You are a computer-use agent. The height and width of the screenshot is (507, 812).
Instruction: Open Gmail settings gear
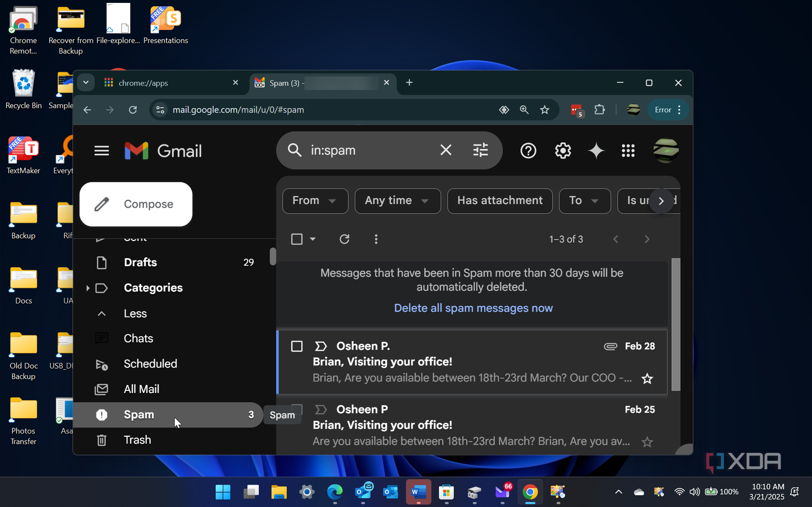point(562,150)
